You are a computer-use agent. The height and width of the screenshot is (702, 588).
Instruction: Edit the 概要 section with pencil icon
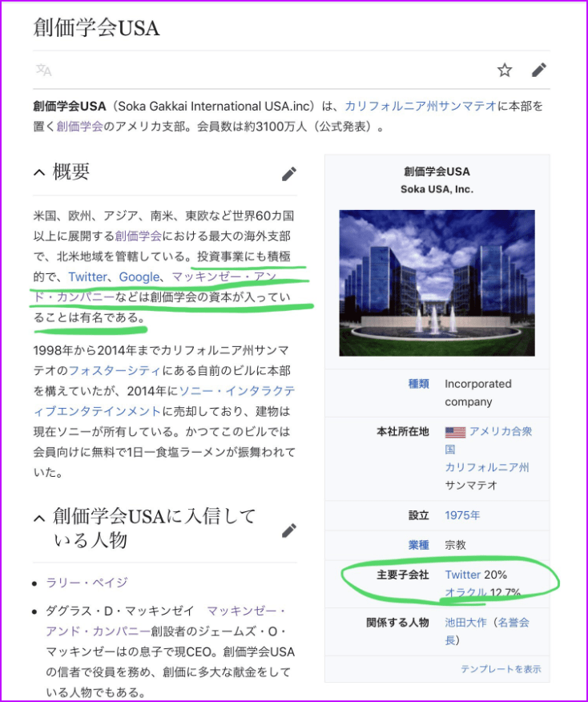click(x=288, y=174)
